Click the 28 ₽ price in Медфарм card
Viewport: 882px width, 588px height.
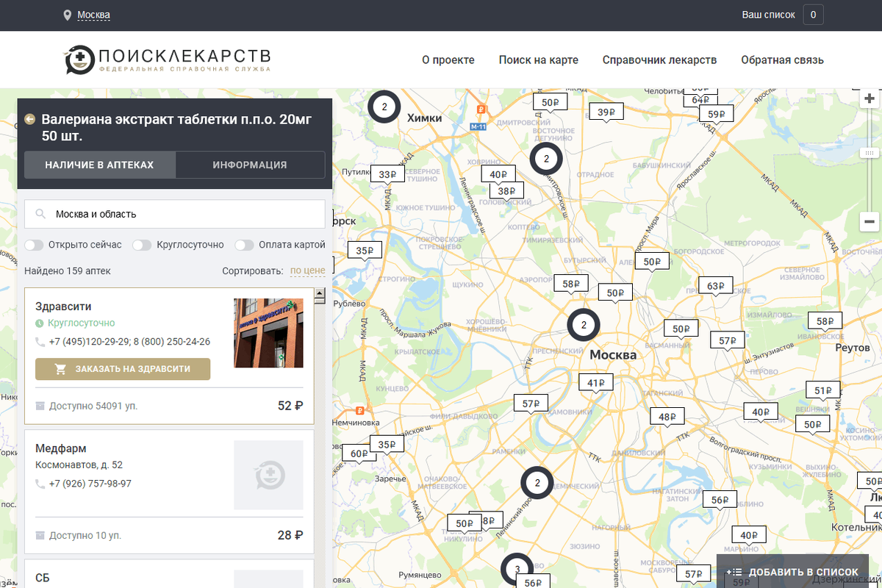(x=290, y=535)
